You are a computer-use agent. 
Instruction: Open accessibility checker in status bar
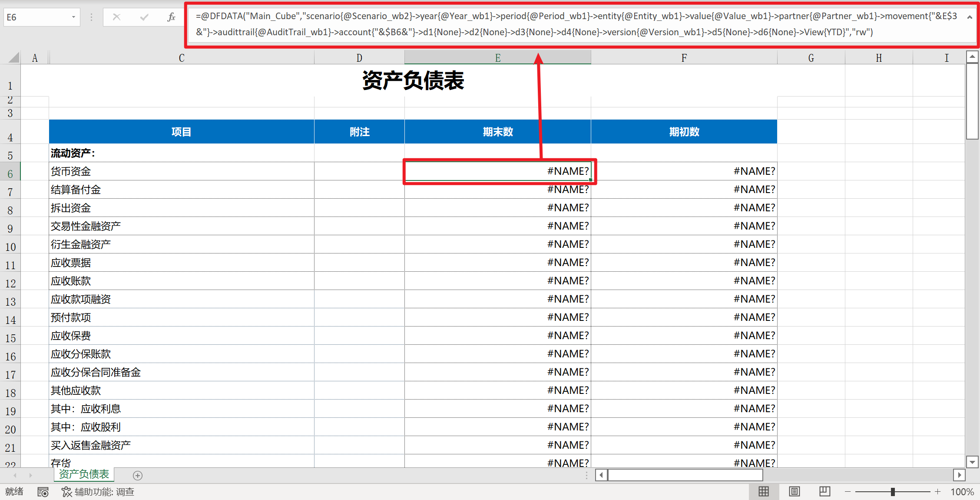pyautogui.click(x=98, y=492)
